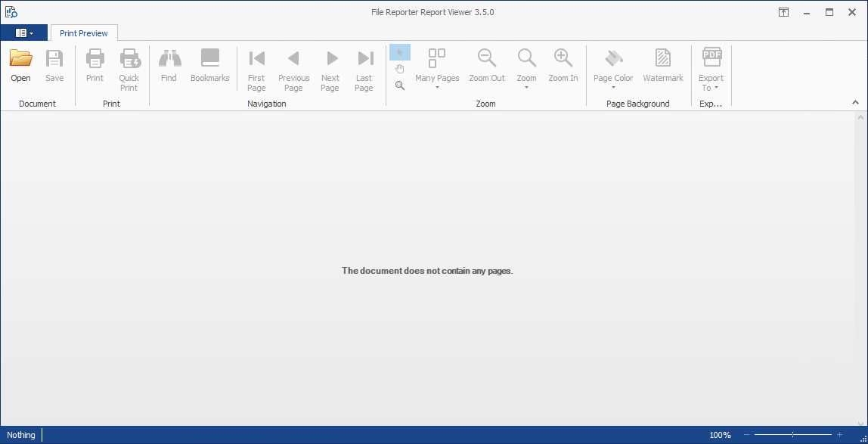Minimize the Report Viewer window
Image resolution: width=868 pixels, height=444 pixels.
tap(807, 12)
